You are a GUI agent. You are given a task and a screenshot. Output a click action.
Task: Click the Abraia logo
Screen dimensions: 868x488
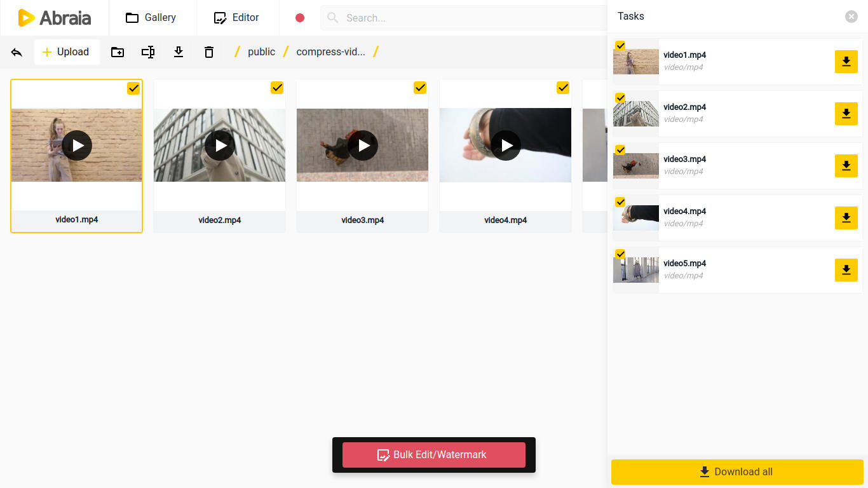coord(54,18)
